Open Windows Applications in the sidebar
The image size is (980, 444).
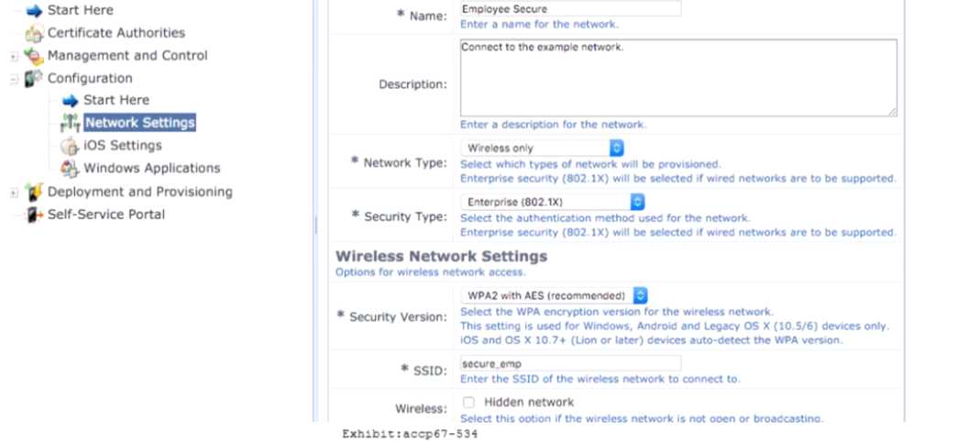point(151,168)
